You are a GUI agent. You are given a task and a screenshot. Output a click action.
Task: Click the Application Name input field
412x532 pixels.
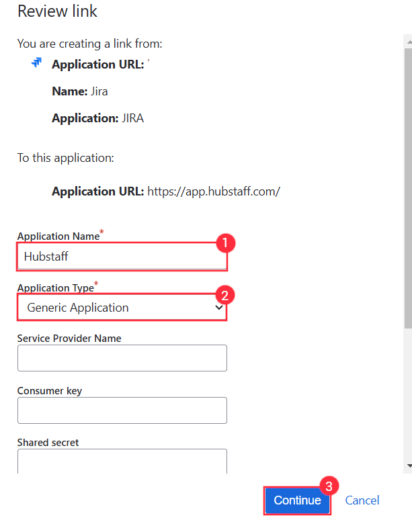[122, 257]
